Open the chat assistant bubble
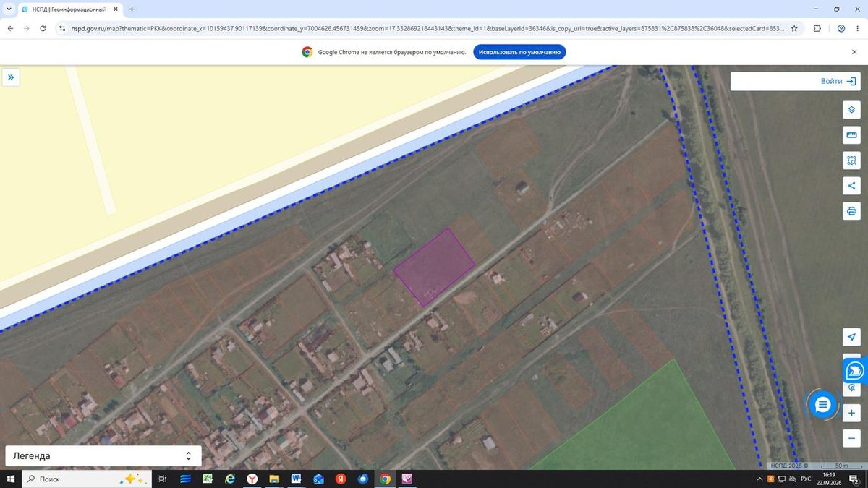The image size is (868, 488). click(x=822, y=405)
